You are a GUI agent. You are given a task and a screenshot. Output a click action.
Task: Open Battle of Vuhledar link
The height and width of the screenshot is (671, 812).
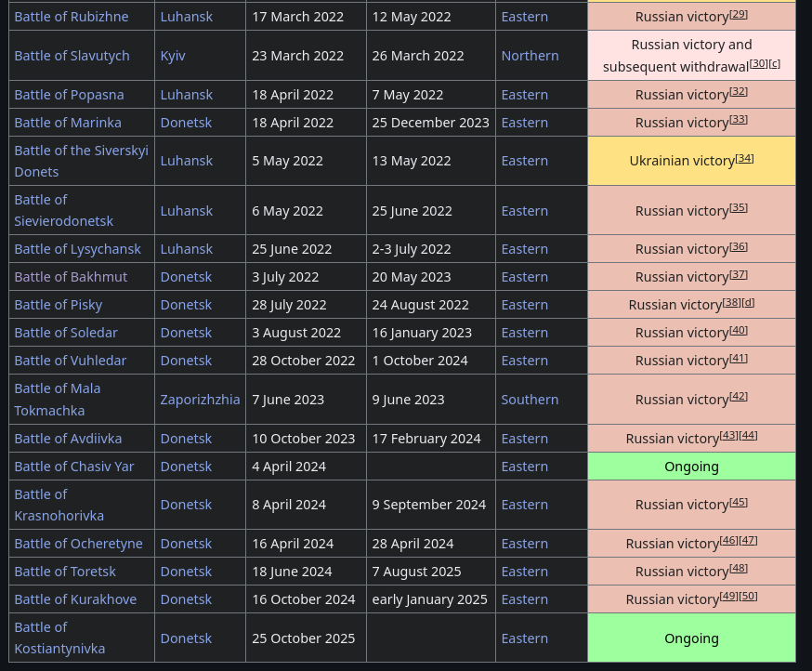pyautogui.click(x=71, y=361)
